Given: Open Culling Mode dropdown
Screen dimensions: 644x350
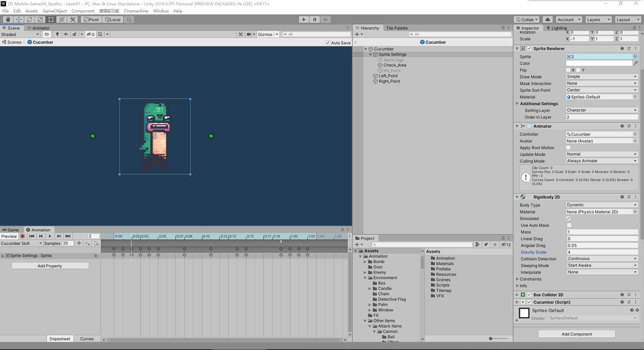Looking at the screenshot, I should point(602,161).
